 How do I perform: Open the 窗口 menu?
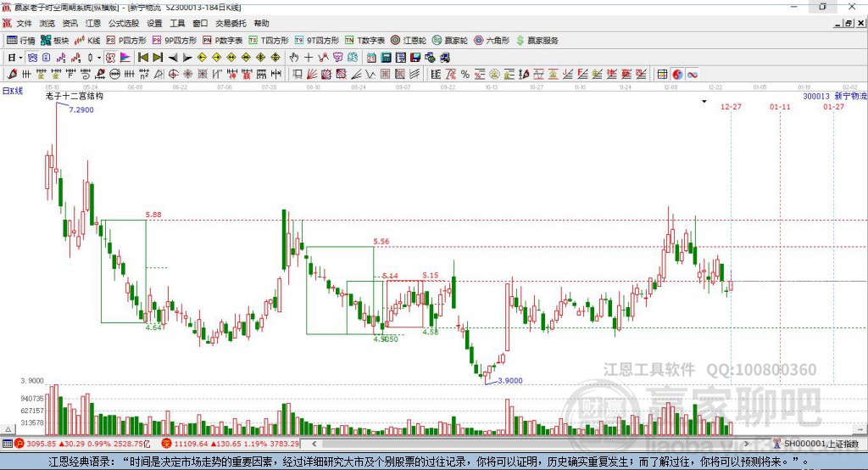200,23
